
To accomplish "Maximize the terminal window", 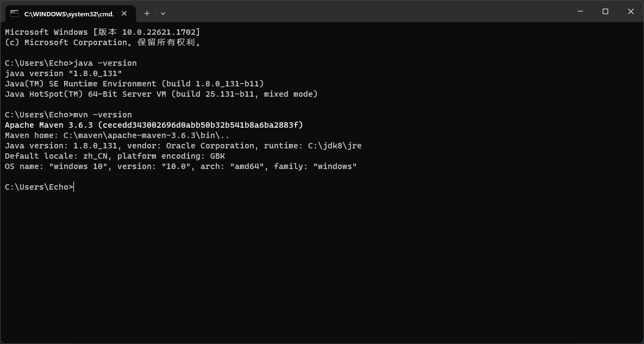I will (605, 11).
